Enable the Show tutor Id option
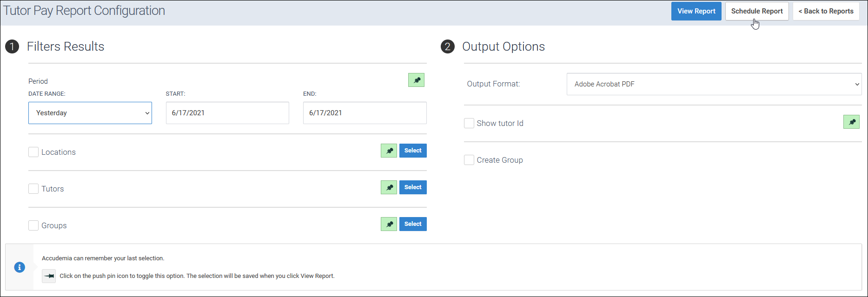868x297 pixels. pyautogui.click(x=469, y=123)
